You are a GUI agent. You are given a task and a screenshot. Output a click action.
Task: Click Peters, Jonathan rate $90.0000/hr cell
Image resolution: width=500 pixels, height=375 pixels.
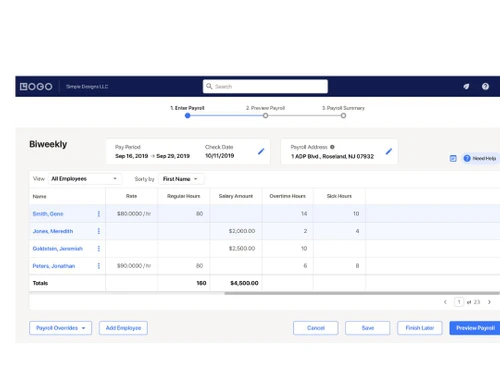132,266
